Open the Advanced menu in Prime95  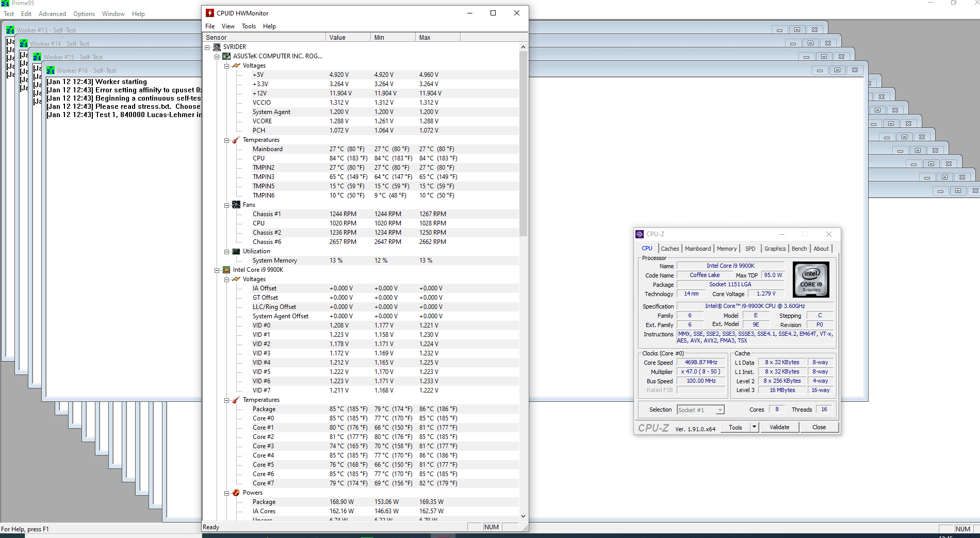coord(52,14)
